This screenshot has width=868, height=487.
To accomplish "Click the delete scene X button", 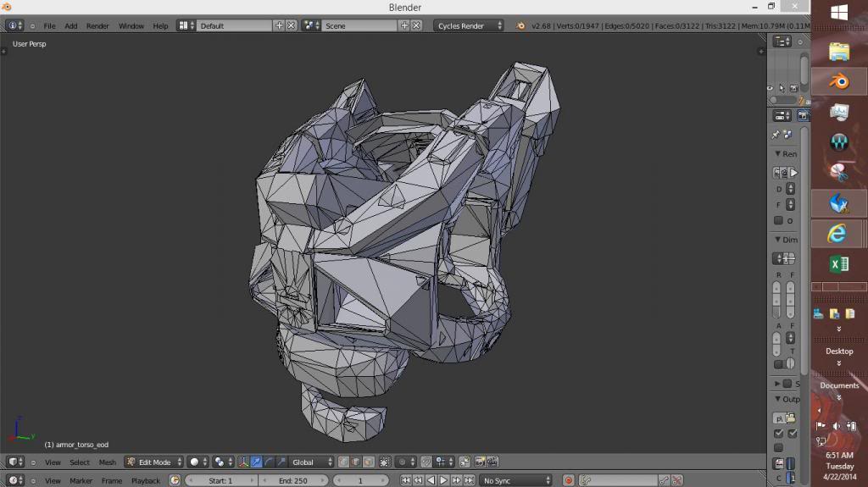I will click(x=416, y=26).
